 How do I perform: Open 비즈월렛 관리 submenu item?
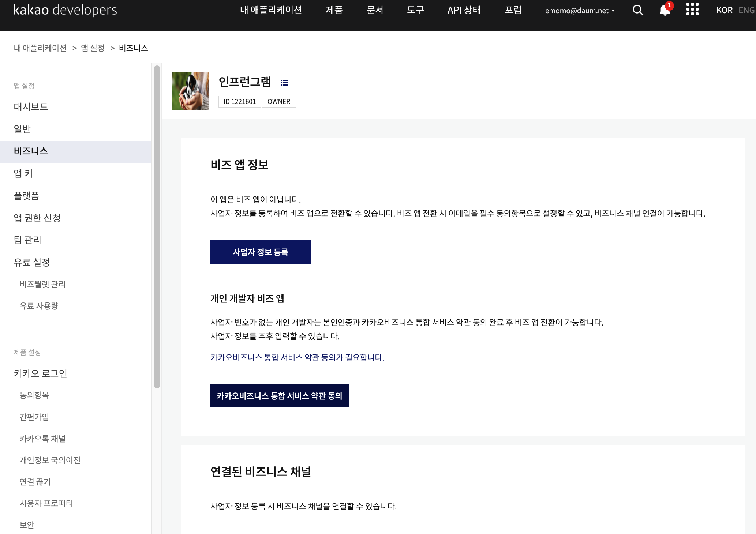coord(42,284)
